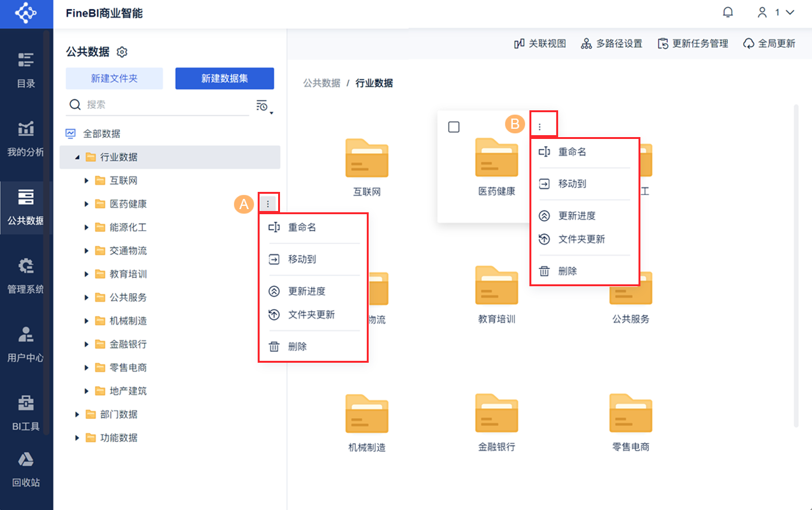Select 公共数据 in left sidebar
Viewport: 812px width, 510px height.
click(26, 208)
